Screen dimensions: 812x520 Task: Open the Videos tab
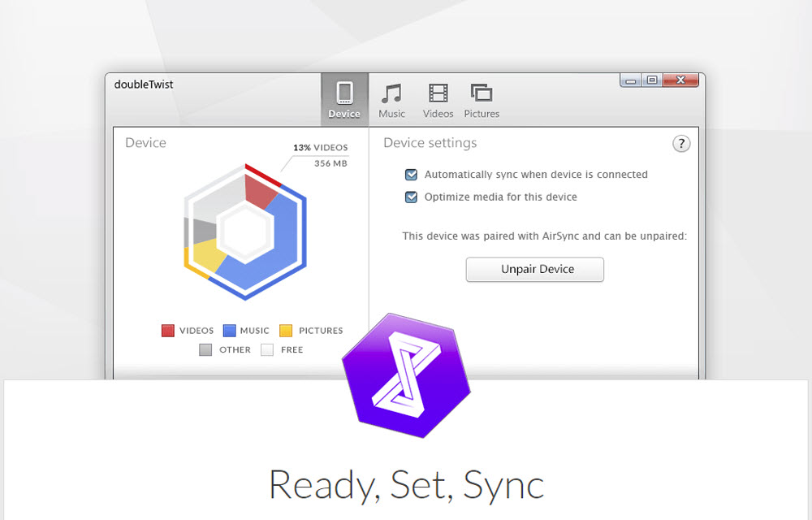point(438,101)
